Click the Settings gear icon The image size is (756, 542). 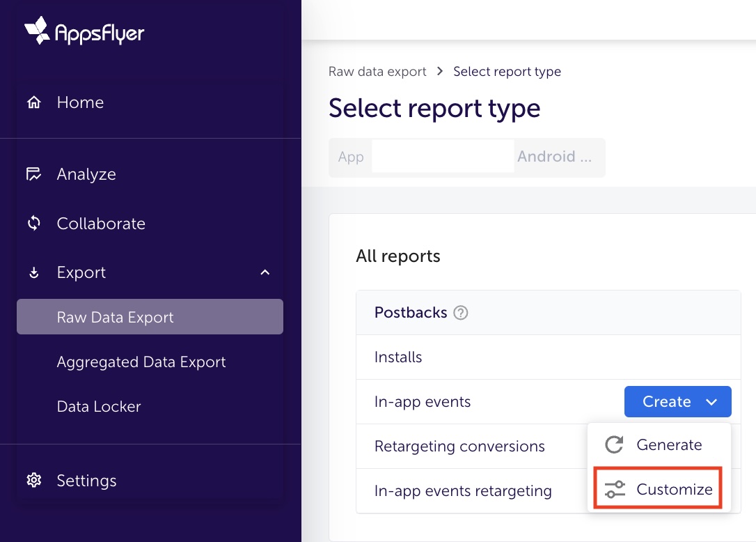[33, 481]
